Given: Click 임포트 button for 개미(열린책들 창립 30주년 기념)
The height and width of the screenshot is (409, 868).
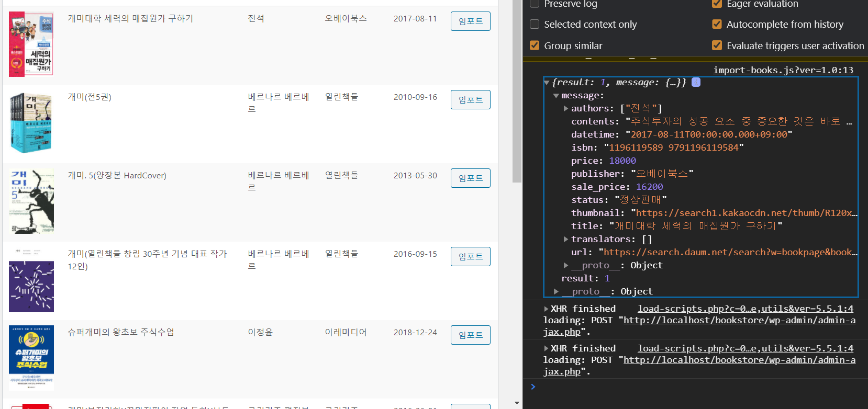Looking at the screenshot, I should (x=470, y=257).
